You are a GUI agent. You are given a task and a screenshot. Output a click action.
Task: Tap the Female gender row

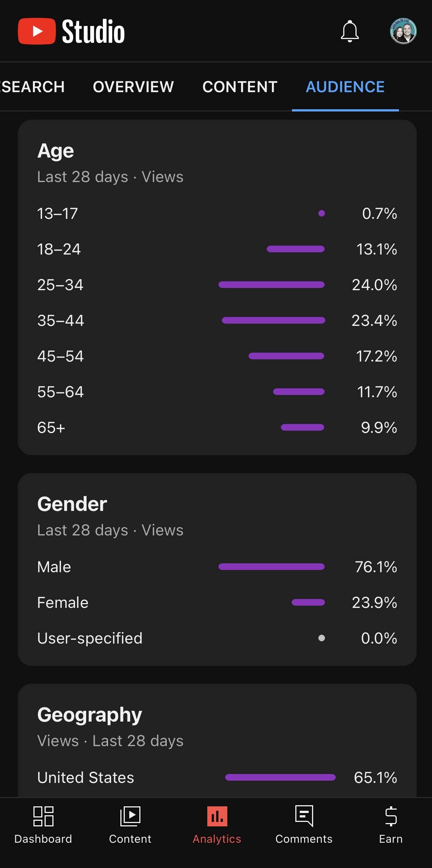217,602
